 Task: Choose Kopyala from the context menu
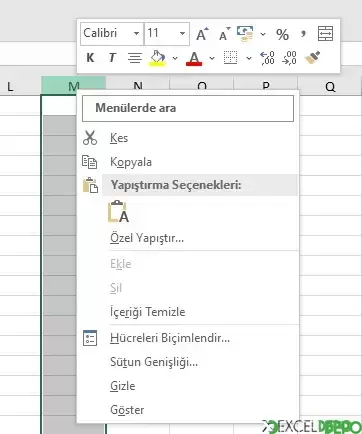(x=131, y=162)
